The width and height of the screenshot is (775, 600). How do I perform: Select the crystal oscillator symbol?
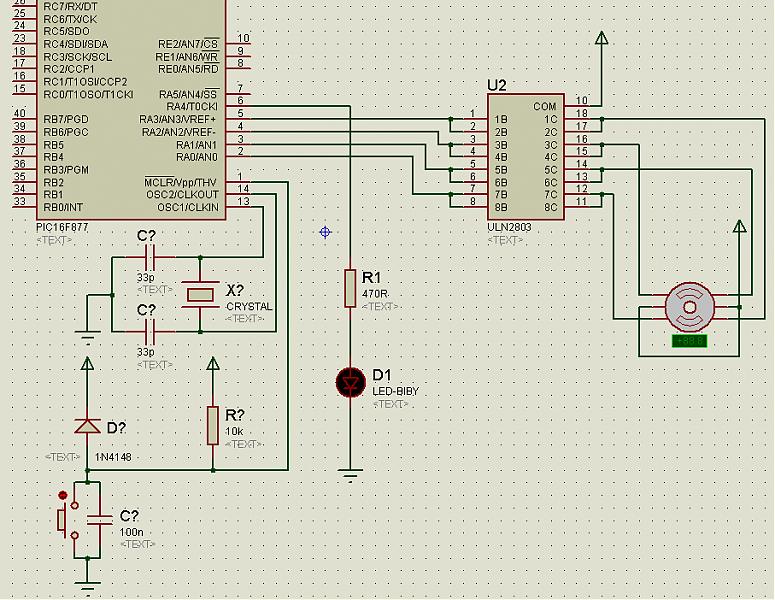tap(200, 295)
